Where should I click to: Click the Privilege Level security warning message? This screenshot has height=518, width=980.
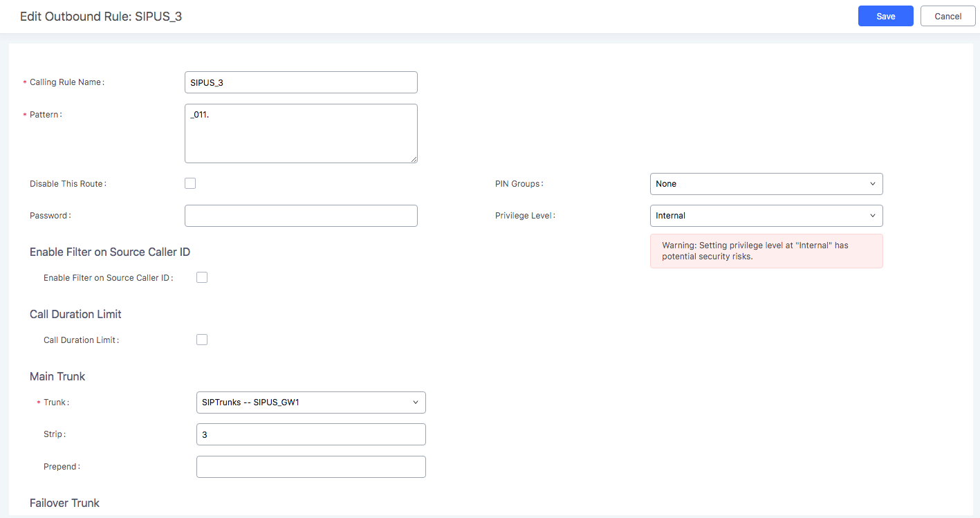[766, 251]
